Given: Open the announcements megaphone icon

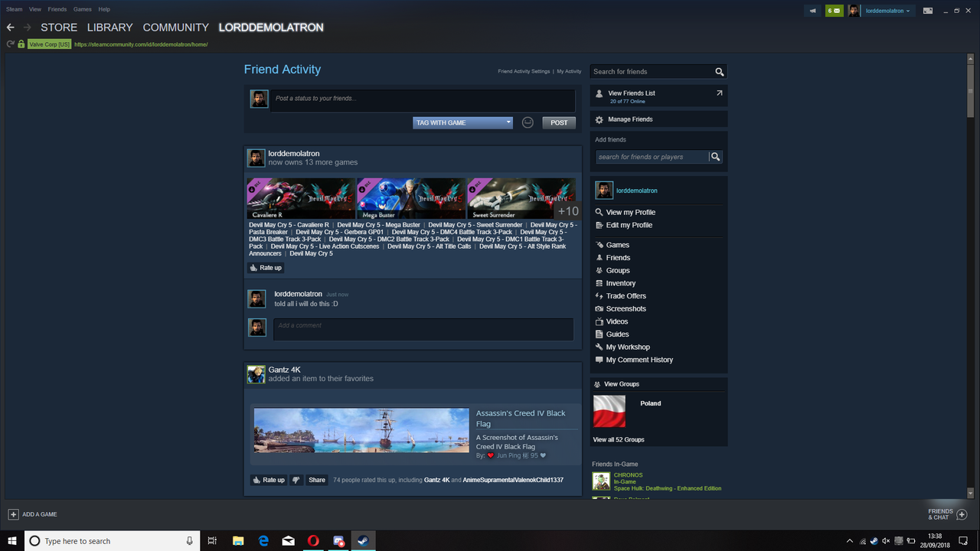Looking at the screenshot, I should tap(813, 11).
